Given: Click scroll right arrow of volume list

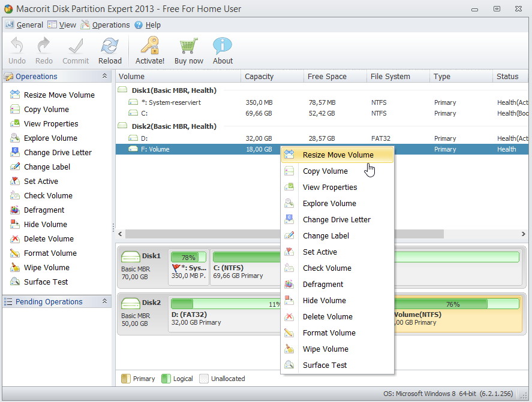Looking at the screenshot, I should 523,234.
